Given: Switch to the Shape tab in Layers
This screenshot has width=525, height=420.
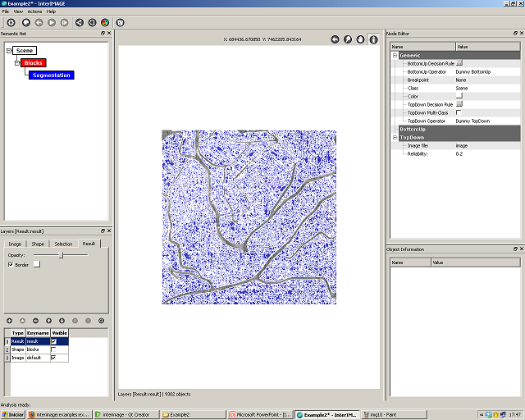Looking at the screenshot, I should coord(38,244).
